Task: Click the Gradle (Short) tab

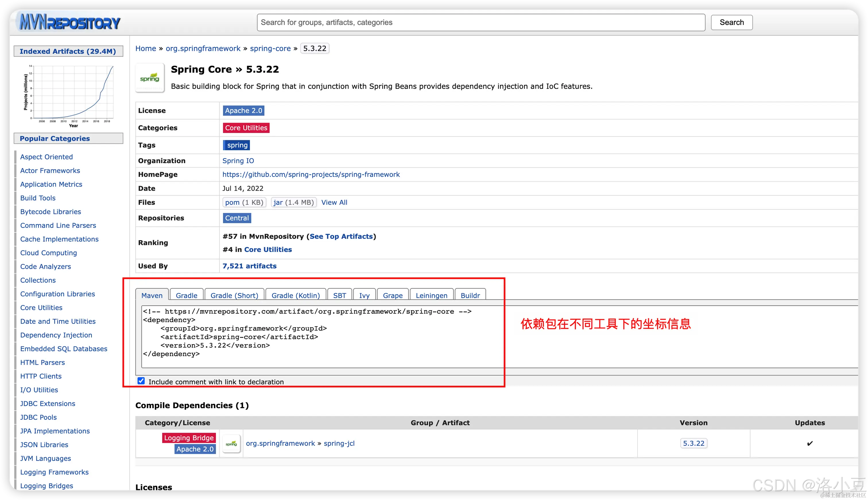Action: [234, 295]
